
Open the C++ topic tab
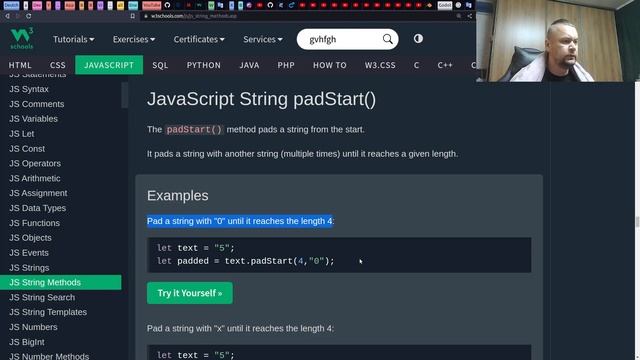(x=445, y=65)
